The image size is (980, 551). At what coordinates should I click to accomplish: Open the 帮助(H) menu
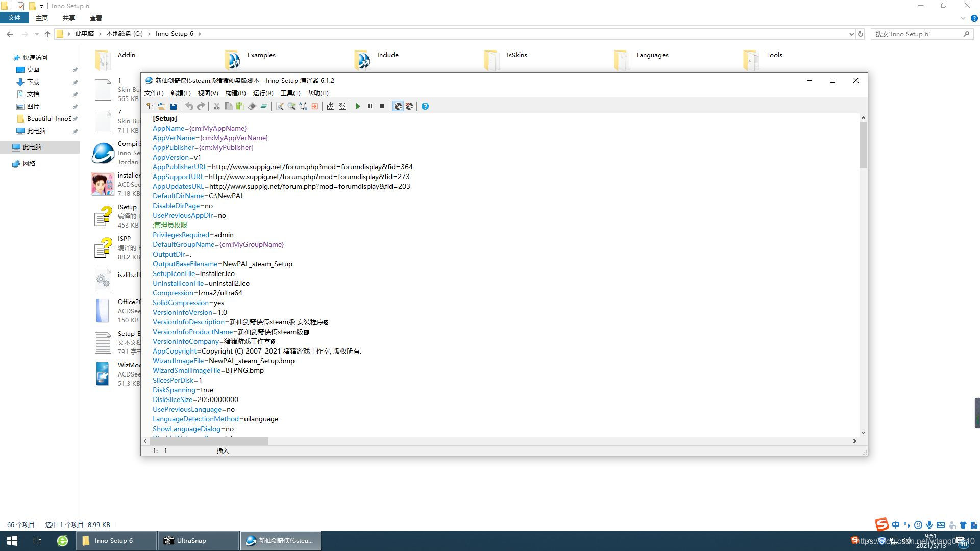(x=318, y=93)
